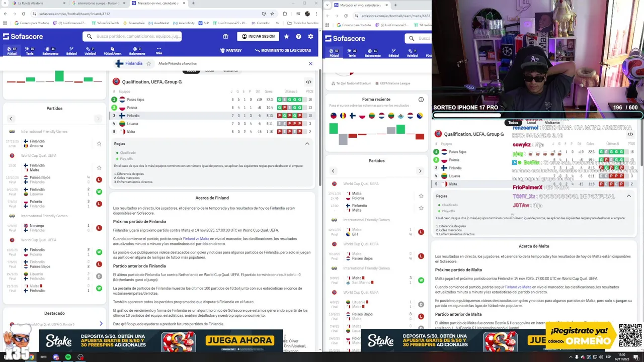Screen dimensions: 644x362
Task: Click the Sofascore search field in left window
Action: pyautogui.click(x=132, y=36)
